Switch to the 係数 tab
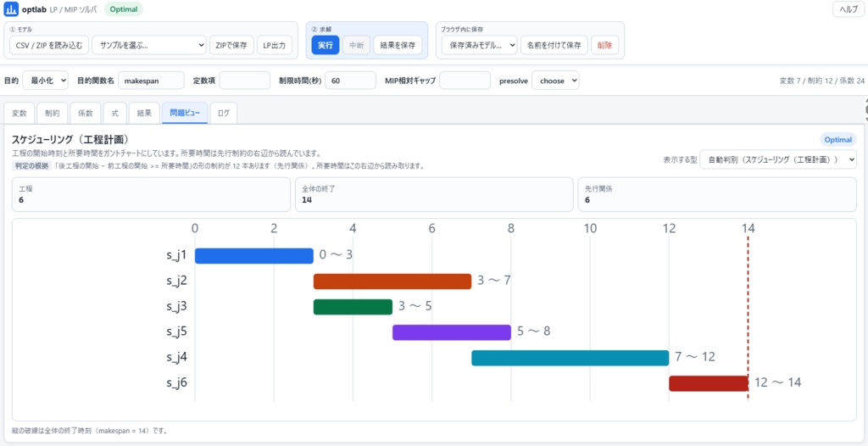 pyautogui.click(x=86, y=113)
